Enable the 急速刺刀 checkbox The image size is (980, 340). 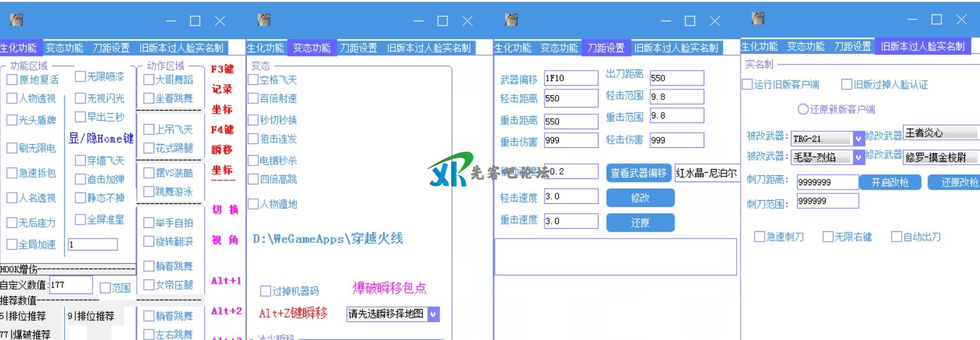759,237
